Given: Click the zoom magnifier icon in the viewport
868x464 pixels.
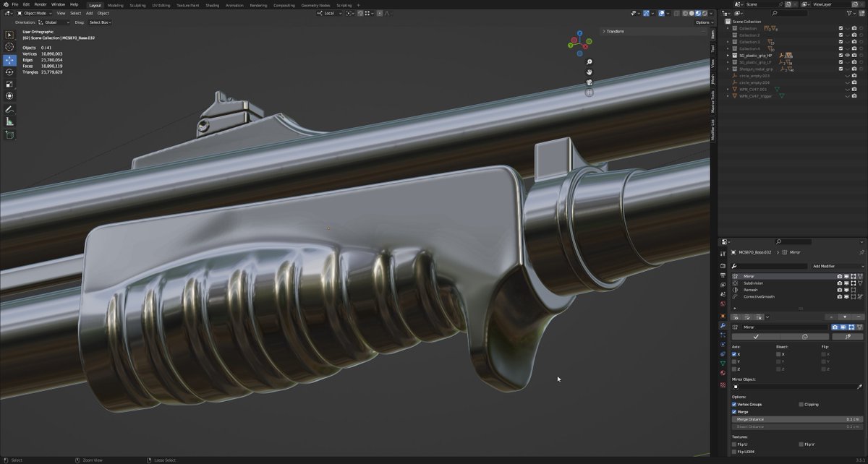Looking at the screenshot, I should pos(590,62).
